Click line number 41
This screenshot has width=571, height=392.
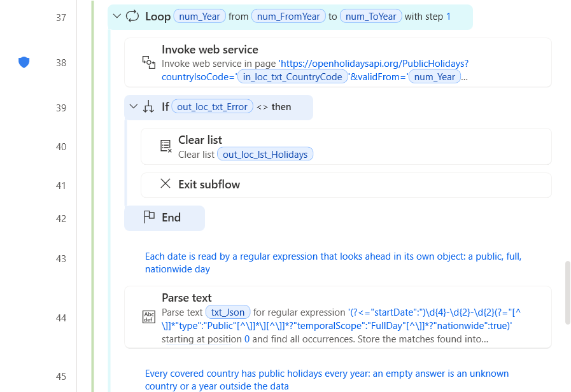click(61, 186)
